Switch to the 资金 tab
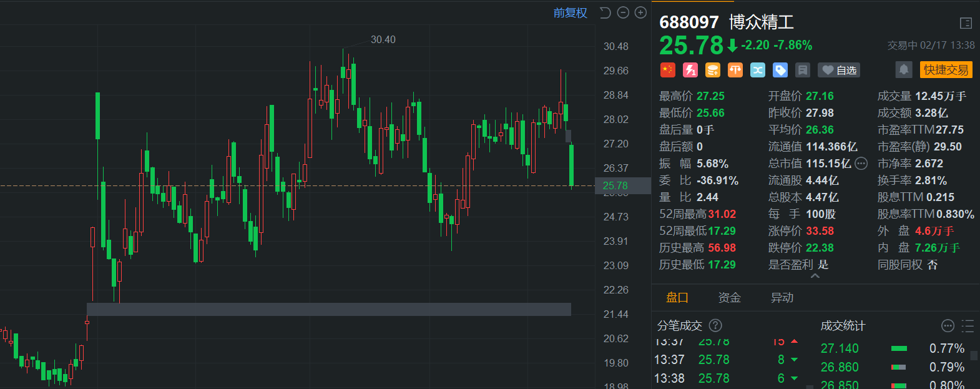This screenshot has width=980, height=389. [x=729, y=298]
